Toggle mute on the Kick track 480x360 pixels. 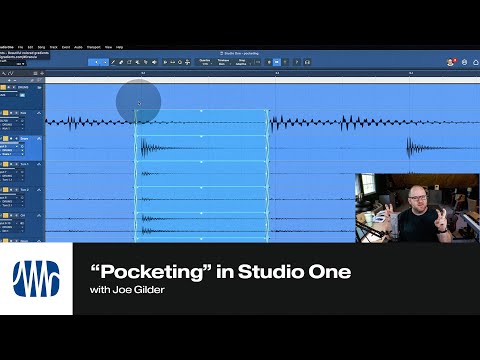[x=10, y=113]
